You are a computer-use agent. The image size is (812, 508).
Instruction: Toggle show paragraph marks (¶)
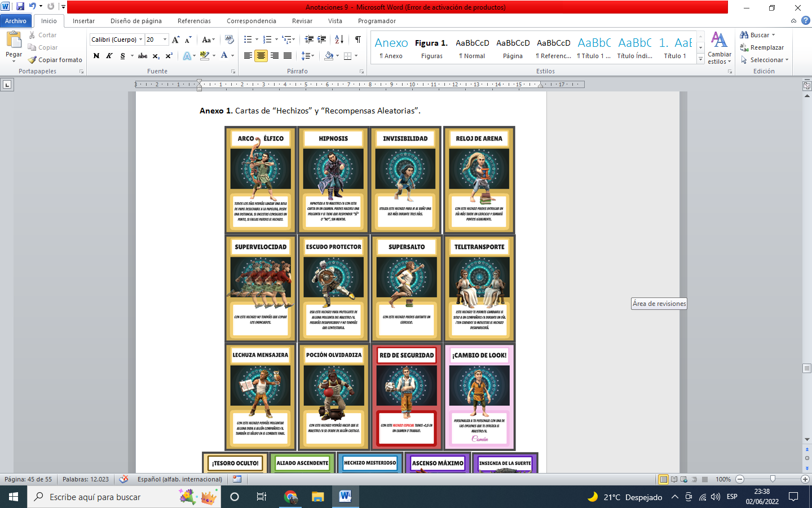(358, 40)
